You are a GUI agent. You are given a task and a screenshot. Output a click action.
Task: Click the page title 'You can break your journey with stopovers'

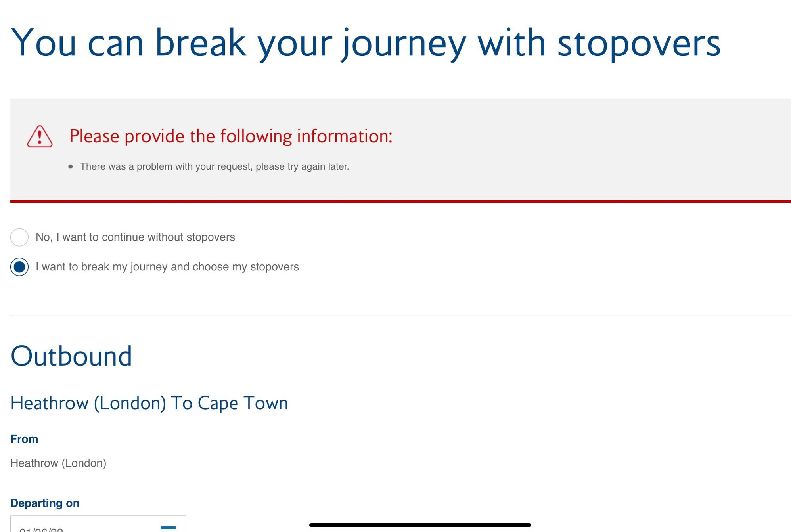pyautogui.click(x=366, y=43)
